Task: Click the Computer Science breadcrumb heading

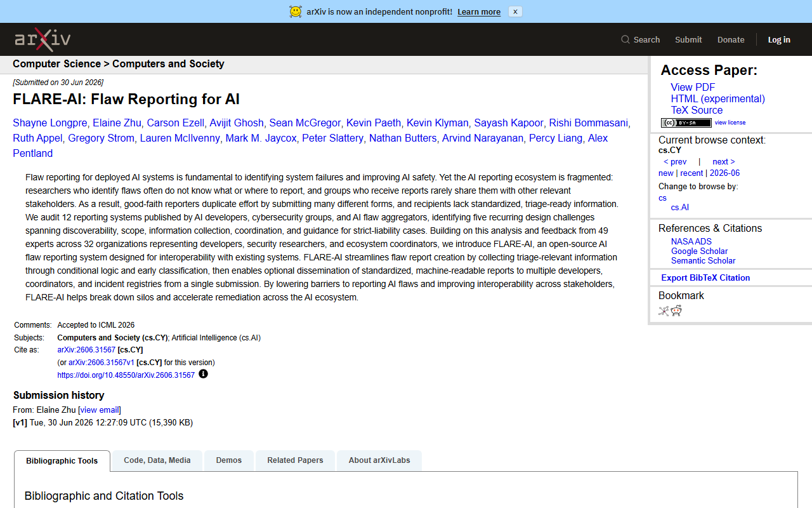Action: click(x=56, y=63)
